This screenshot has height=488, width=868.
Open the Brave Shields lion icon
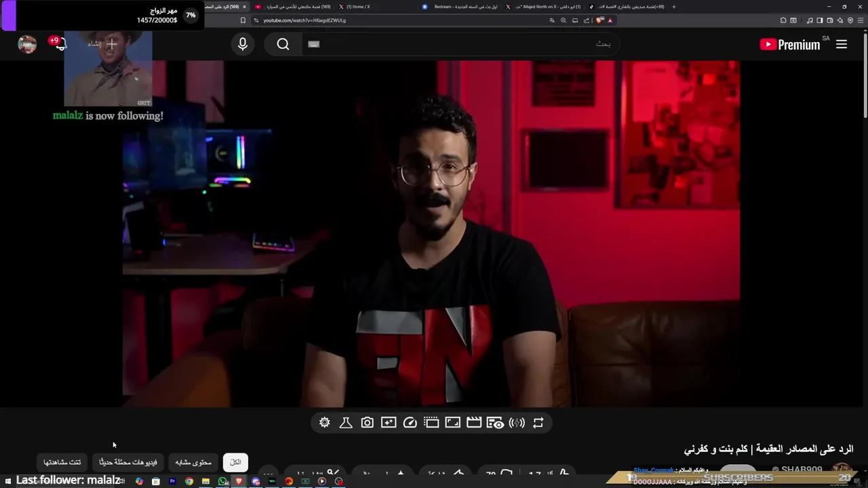tap(599, 20)
